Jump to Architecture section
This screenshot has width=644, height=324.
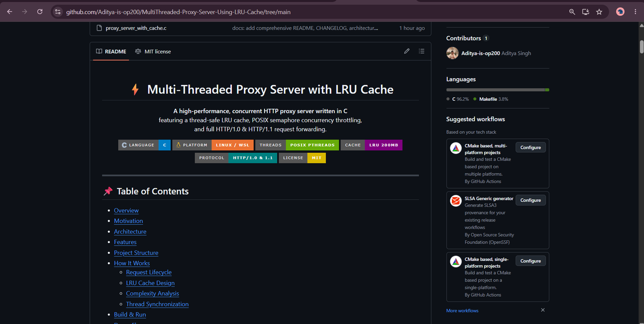(130, 232)
